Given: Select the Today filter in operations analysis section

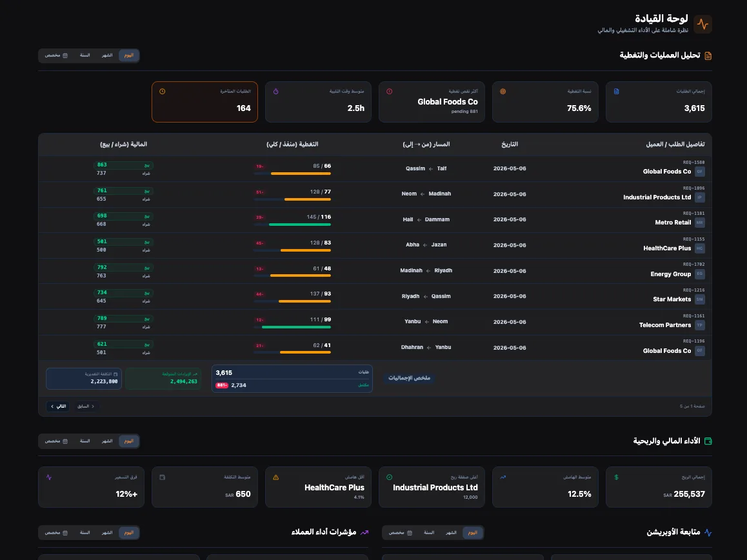Looking at the screenshot, I should tap(128, 55).
